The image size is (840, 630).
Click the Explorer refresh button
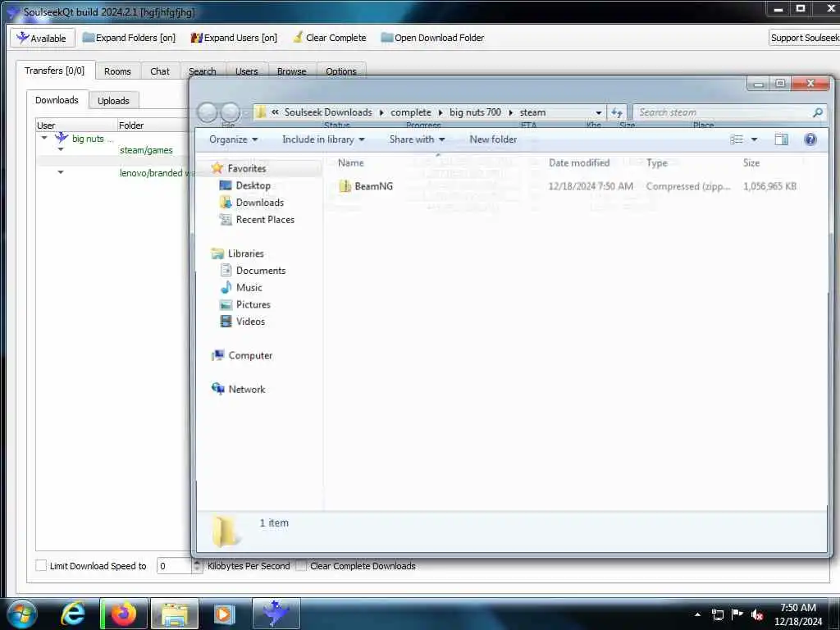point(617,112)
